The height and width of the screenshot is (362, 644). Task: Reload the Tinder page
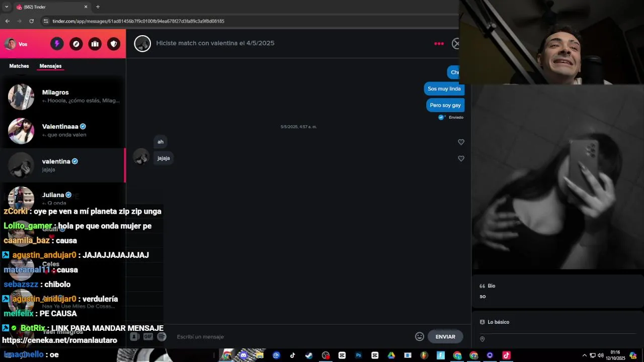(31, 21)
